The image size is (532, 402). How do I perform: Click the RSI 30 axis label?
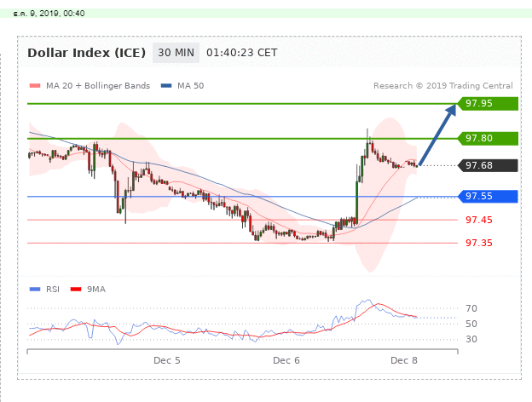[x=471, y=339]
